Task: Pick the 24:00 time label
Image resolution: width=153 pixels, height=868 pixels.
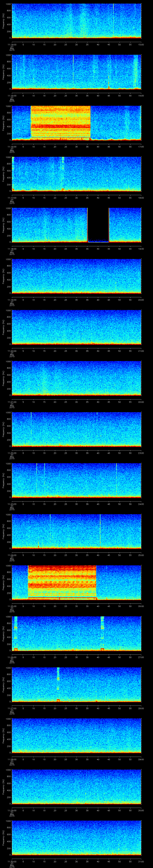Action: (141, 504)
